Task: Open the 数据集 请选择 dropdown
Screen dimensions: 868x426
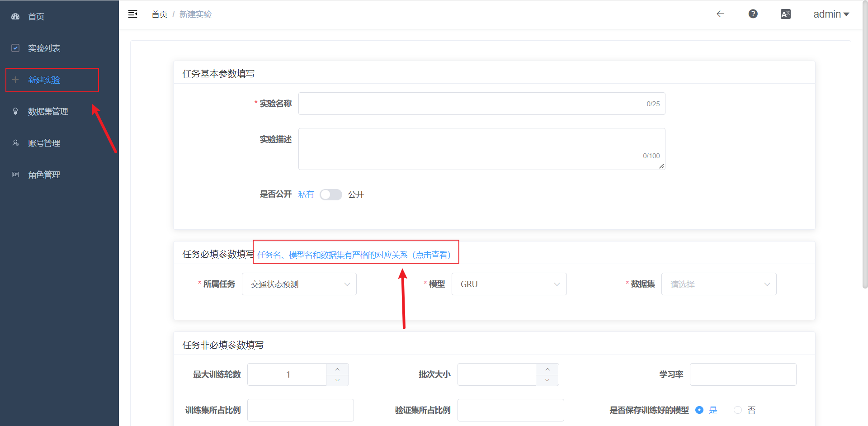Action: point(719,284)
